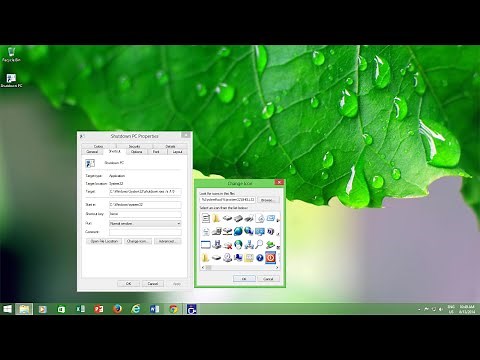
Task: Click the Shortcut key field
Action: coord(145,214)
